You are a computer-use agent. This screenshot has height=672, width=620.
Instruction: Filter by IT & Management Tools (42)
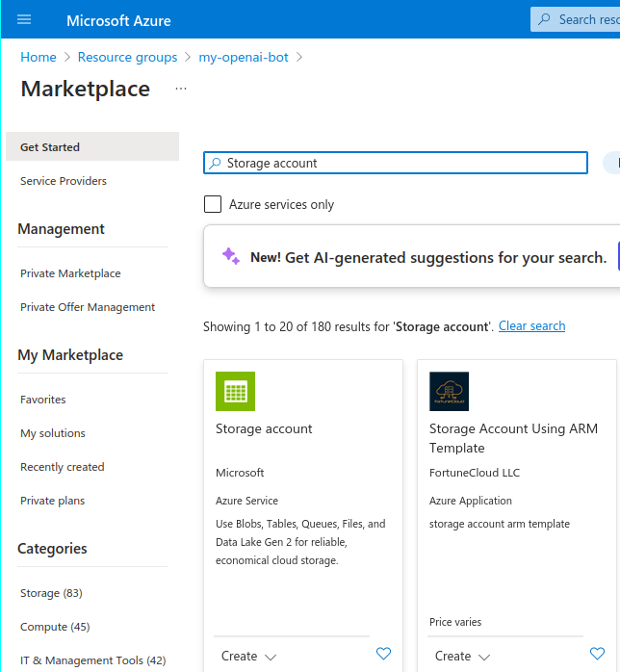(93, 660)
